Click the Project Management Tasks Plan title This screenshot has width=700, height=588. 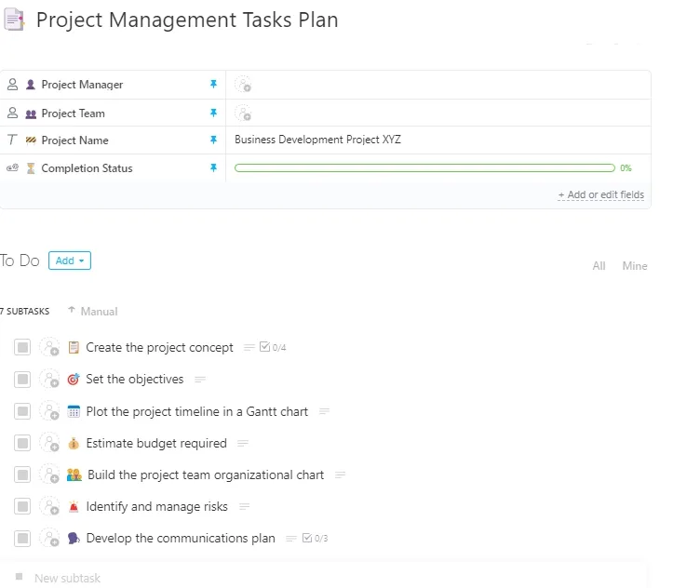(x=187, y=20)
